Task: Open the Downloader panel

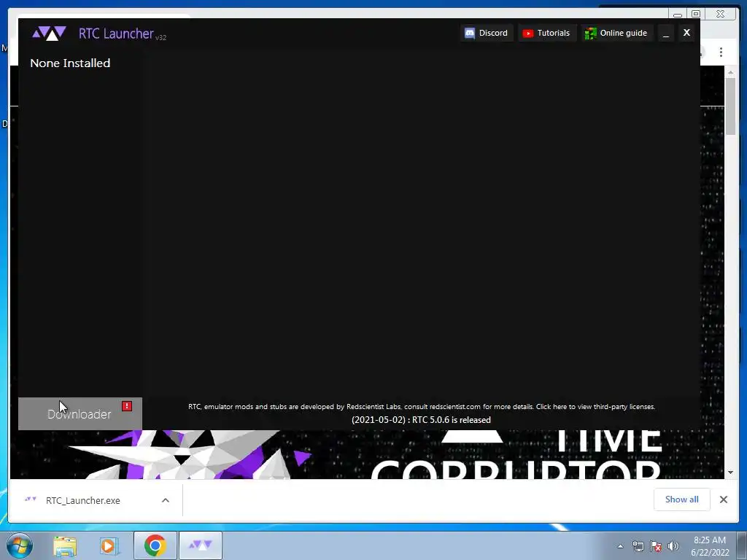Action: click(x=80, y=414)
